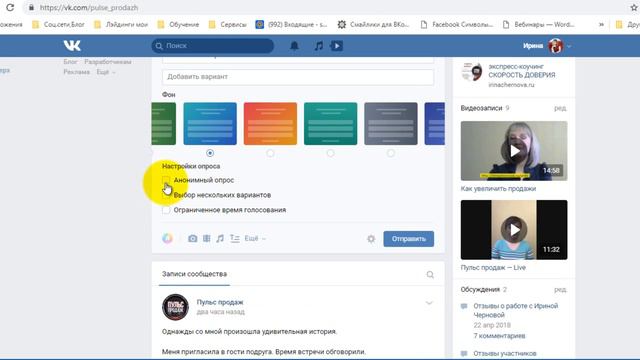
Task: Open Facebook Символы bookmark
Action: (x=457, y=24)
